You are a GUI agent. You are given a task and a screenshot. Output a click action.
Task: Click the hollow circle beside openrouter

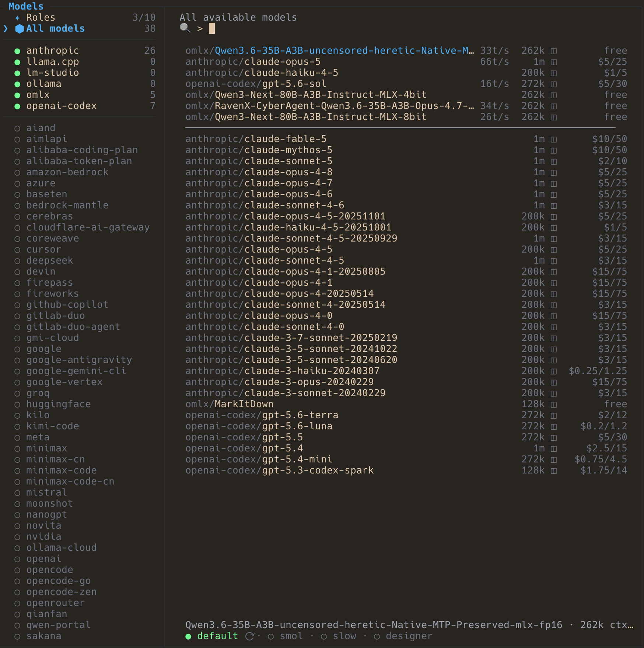click(17, 603)
